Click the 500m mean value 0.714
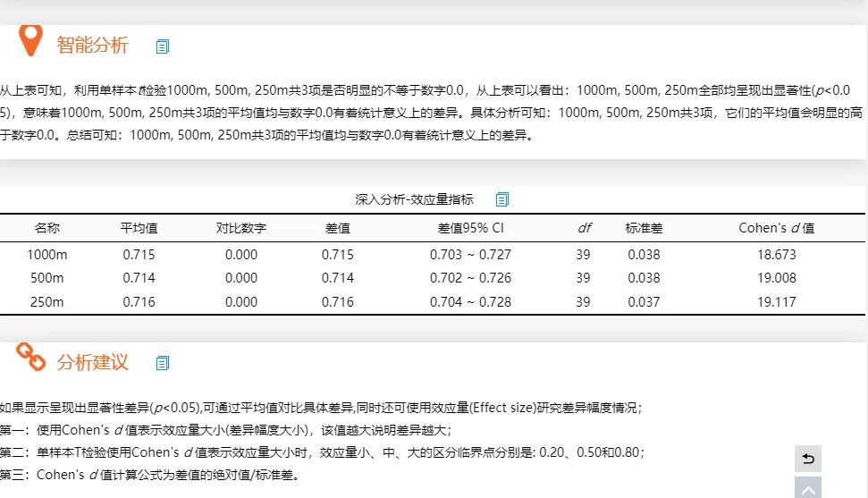 click(x=139, y=278)
